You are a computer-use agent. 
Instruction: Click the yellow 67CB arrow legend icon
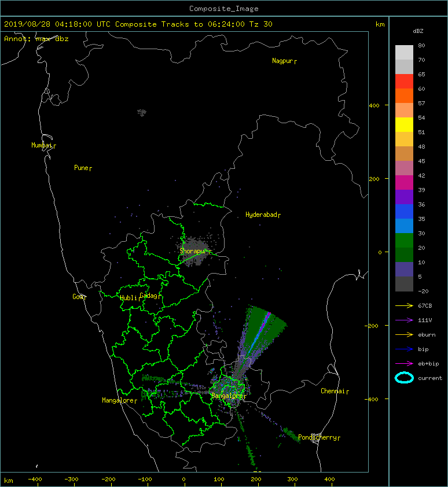point(404,305)
